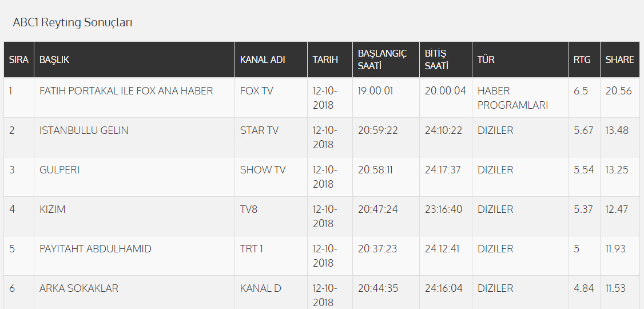This screenshot has height=309, width=644.
Task: Click the FOX TV channel cell
Action: [x=257, y=91]
